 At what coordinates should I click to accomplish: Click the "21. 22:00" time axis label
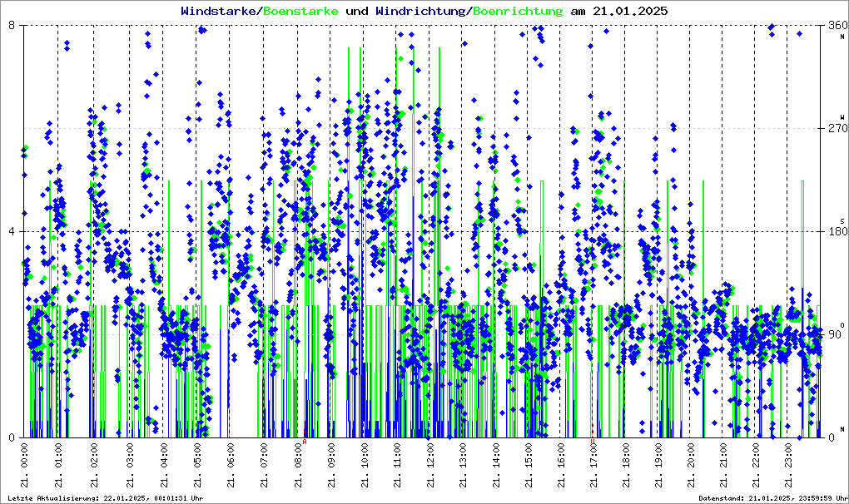[x=755, y=465]
